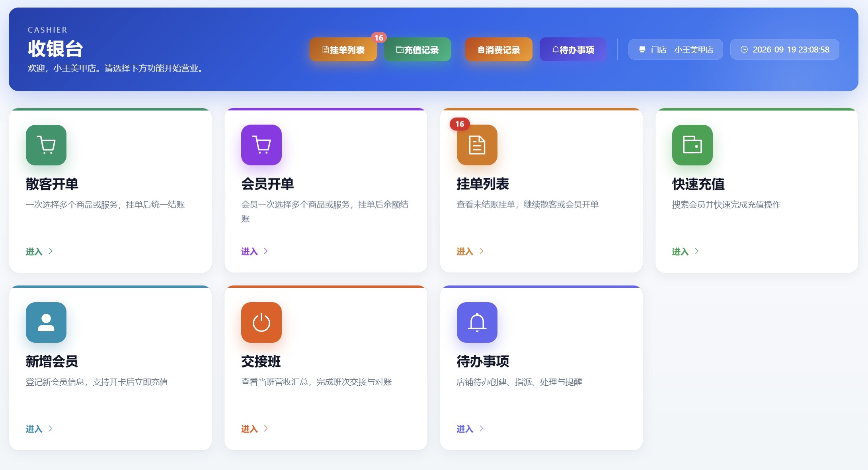Image resolution: width=868 pixels, height=470 pixels.
Task: Click the 新增会员 card title
Action: (52, 361)
